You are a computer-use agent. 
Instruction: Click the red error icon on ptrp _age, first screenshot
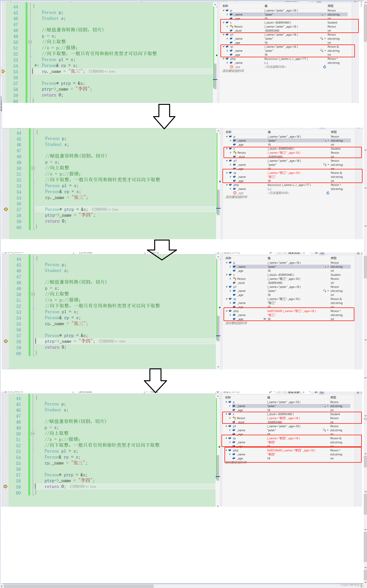point(232,67)
